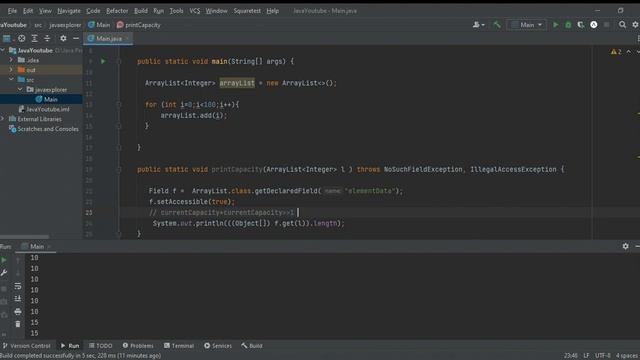
Task: Open the Code menu
Action: 93,11
